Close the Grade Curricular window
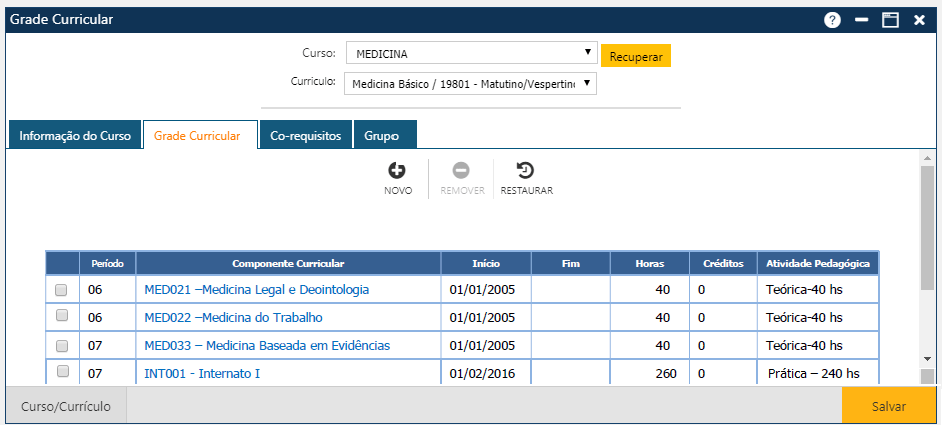 (919, 20)
